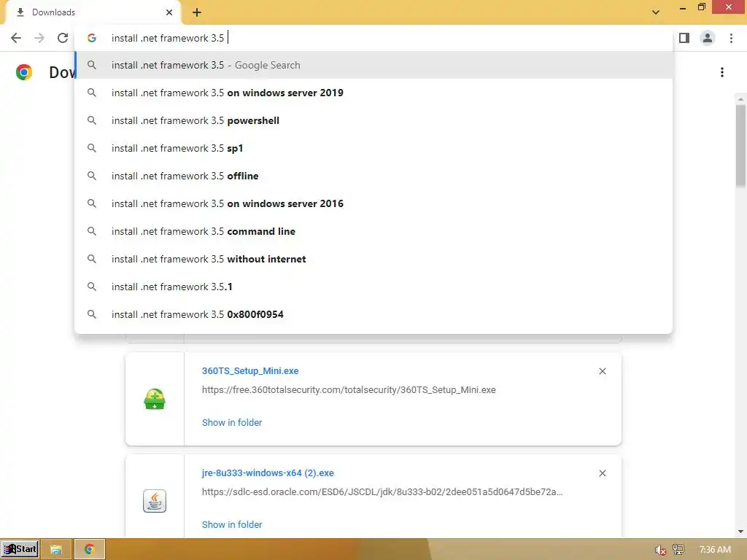Select the 'without internet' suggestion
The height and width of the screenshot is (560, 747).
(x=373, y=259)
